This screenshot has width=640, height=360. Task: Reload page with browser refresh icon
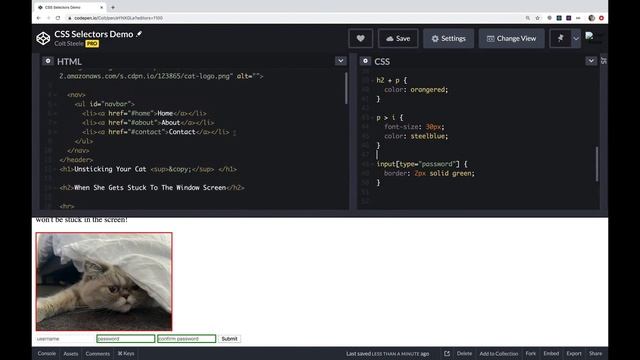click(58, 18)
